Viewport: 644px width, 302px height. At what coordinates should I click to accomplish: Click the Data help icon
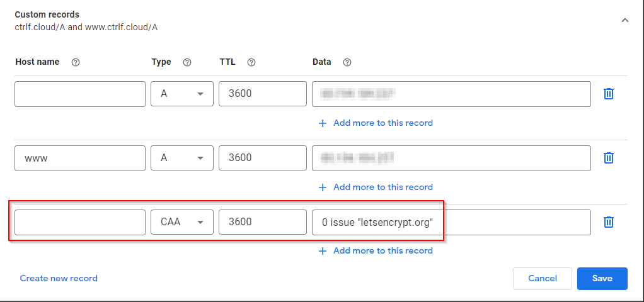347,62
